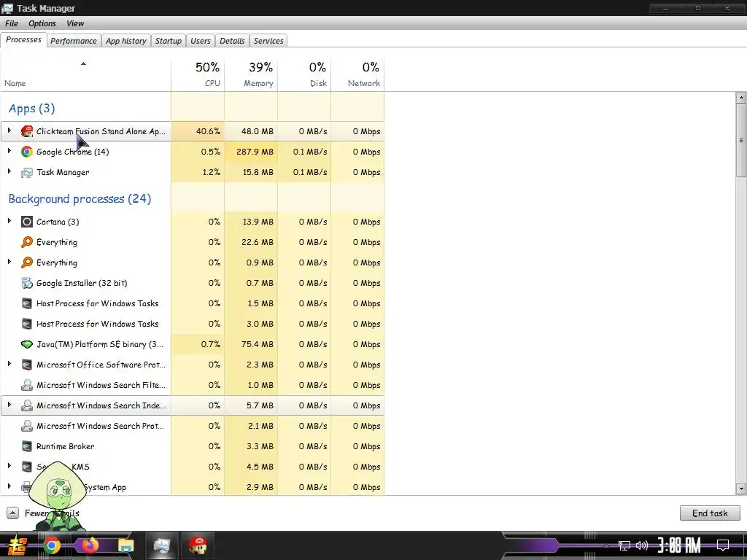Click the network tray icon
The height and width of the screenshot is (560, 747).
(x=624, y=545)
